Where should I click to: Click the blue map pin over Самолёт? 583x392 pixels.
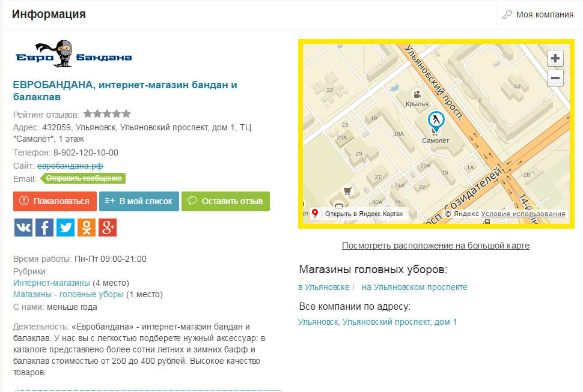[436, 121]
